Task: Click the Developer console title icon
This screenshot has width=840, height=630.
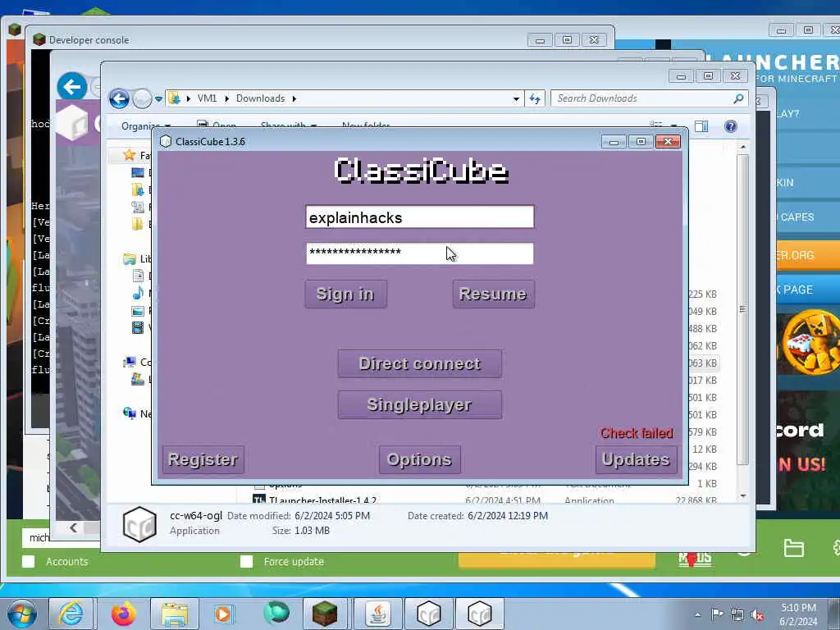Action: [39, 39]
